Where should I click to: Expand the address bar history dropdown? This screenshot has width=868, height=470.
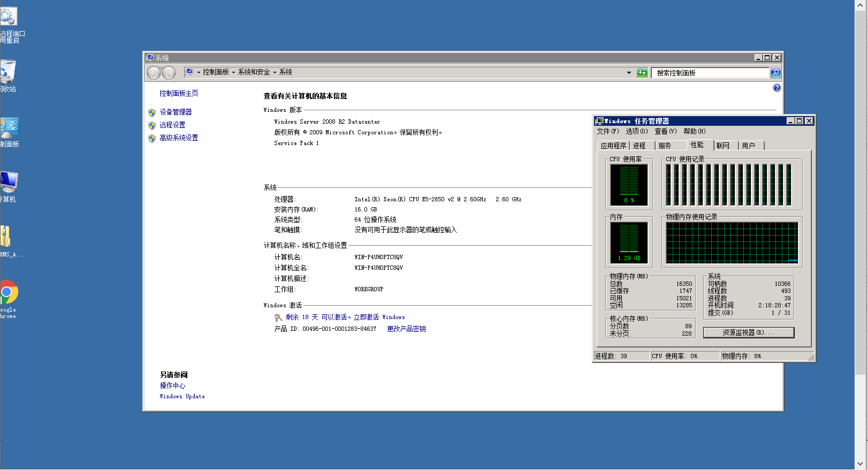pos(629,73)
